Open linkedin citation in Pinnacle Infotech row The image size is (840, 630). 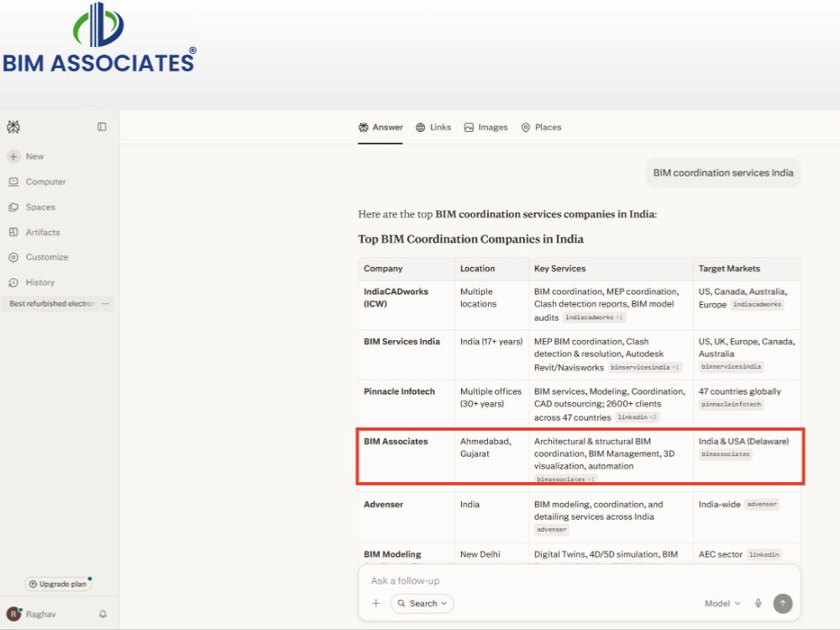click(637, 417)
